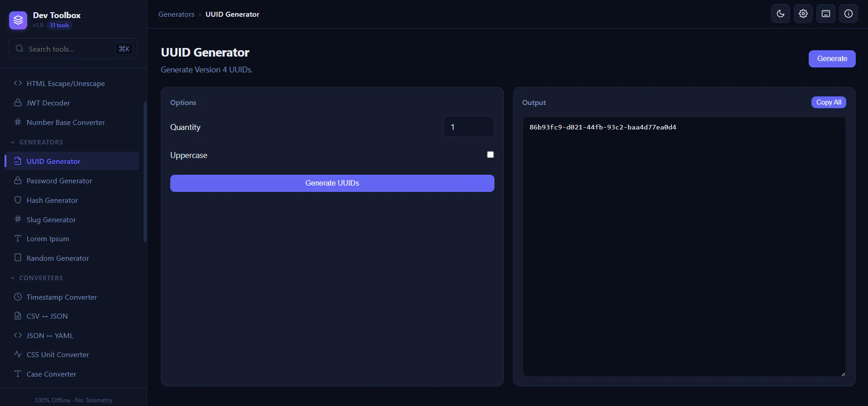Open Number Base Converter tool
This screenshot has height=406, width=868.
(72, 122)
